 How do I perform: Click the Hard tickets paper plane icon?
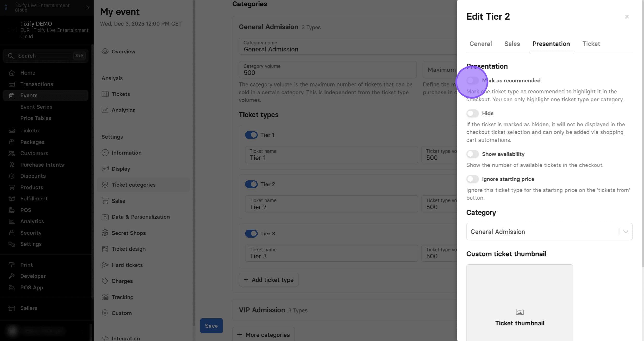tap(105, 265)
